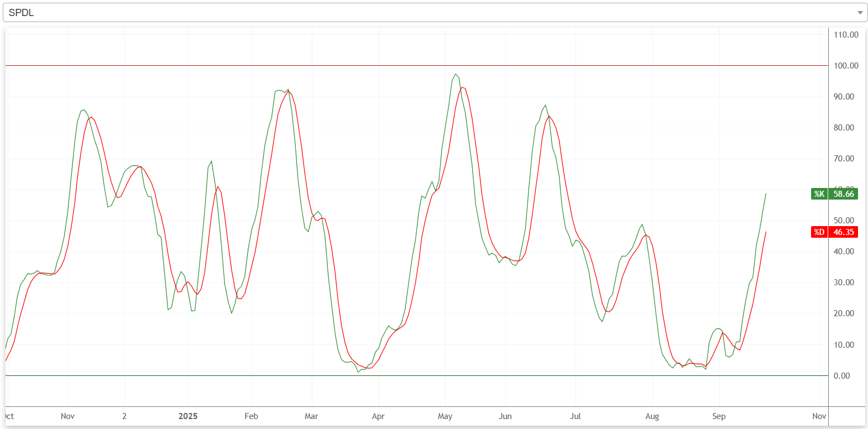Screen dimensions: 868x429
Task: Click the SPDL text in symbol selector
Action: 22,13
